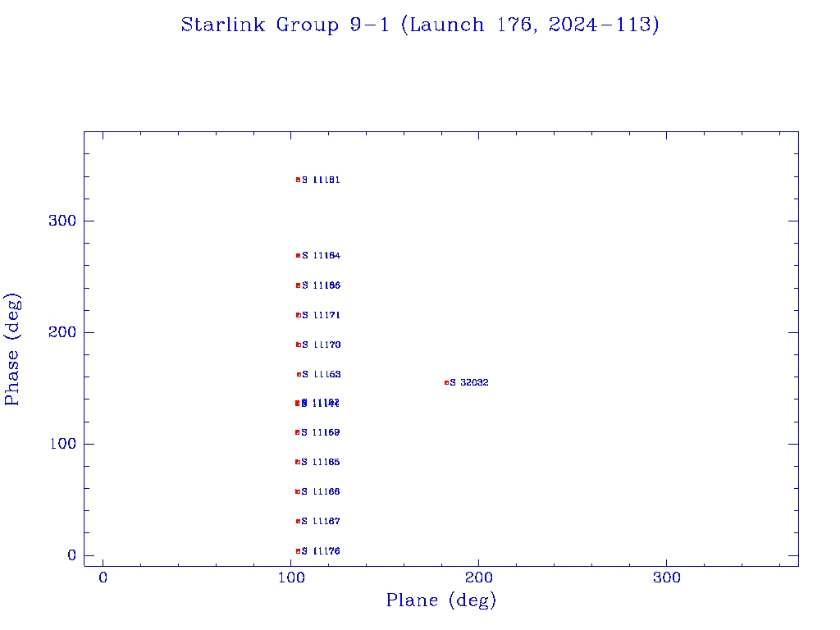
Task: Select the S 32032 data label
Action: pos(468,382)
